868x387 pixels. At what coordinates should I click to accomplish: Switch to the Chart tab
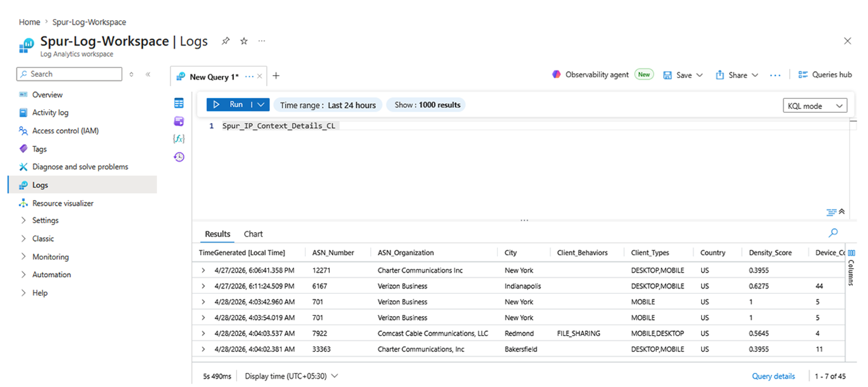253,234
